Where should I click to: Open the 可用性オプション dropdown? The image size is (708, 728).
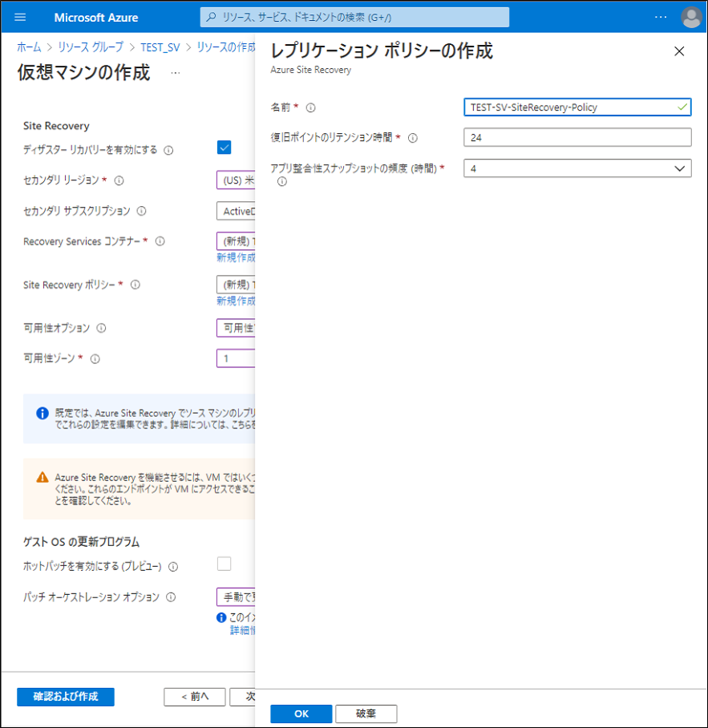click(x=236, y=328)
